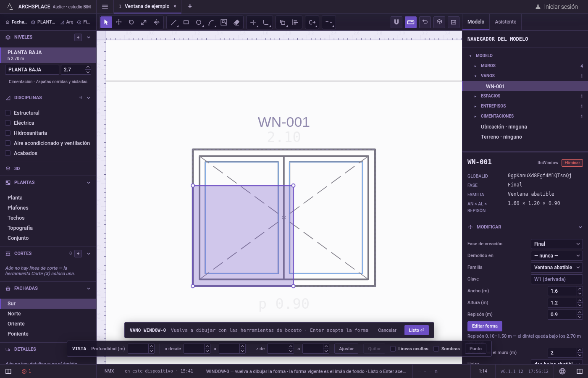Choose the rotate tool

point(131,22)
